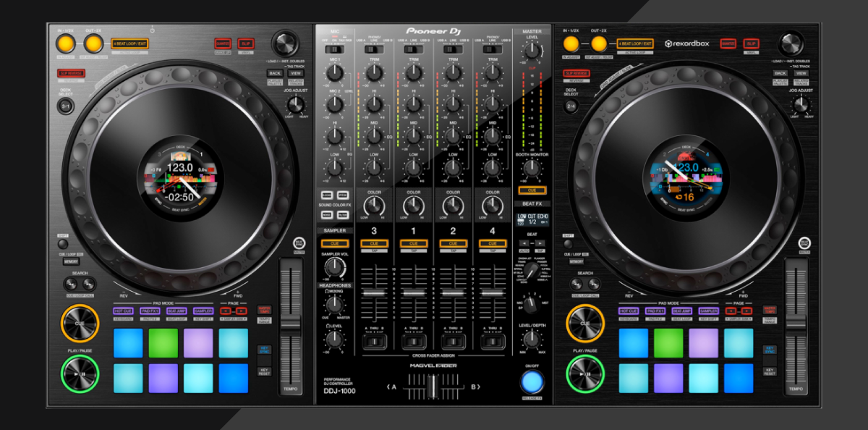Click channel 1 TRIM knob
868x430 pixels.
click(x=414, y=72)
